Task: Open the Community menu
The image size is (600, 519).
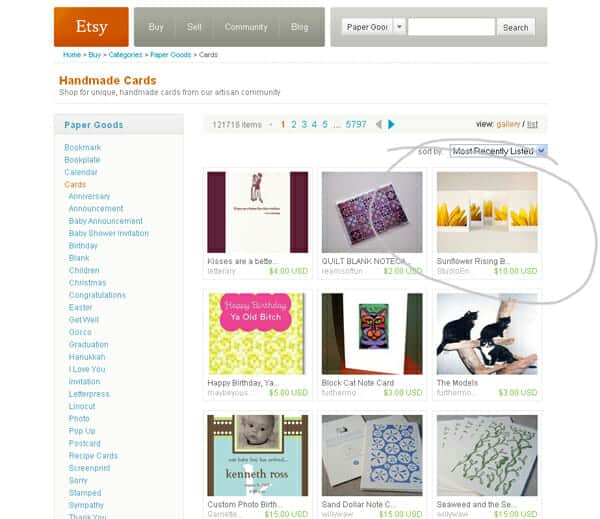Action: [246, 27]
